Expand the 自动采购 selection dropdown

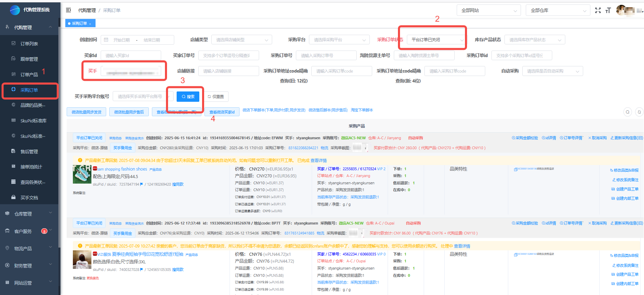click(552, 71)
